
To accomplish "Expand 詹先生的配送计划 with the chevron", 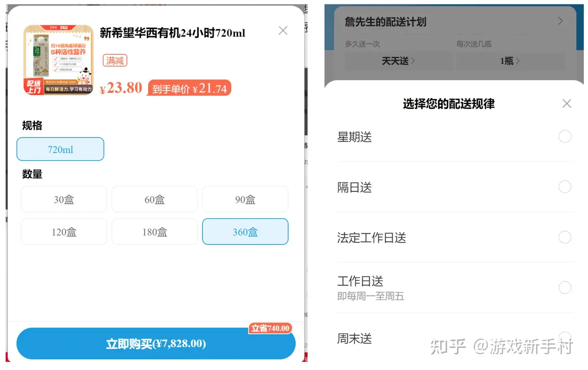I will point(560,21).
